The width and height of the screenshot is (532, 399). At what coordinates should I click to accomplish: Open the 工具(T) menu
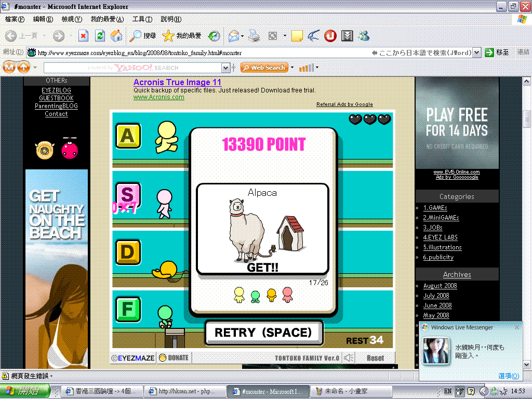(x=142, y=19)
